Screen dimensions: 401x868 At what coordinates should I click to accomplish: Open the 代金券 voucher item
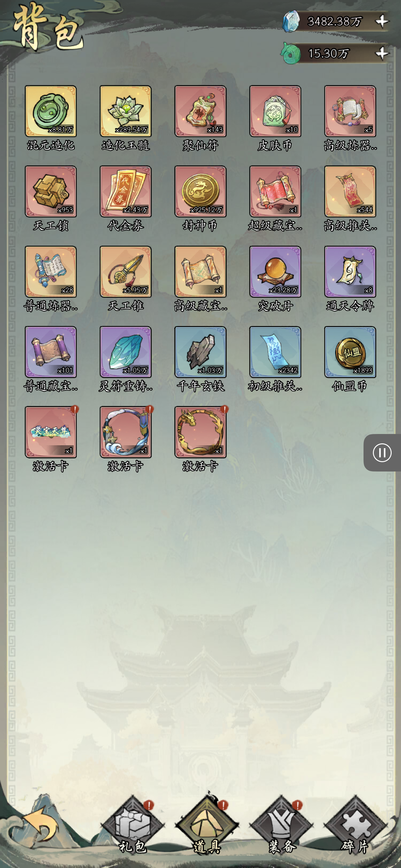coord(126,192)
